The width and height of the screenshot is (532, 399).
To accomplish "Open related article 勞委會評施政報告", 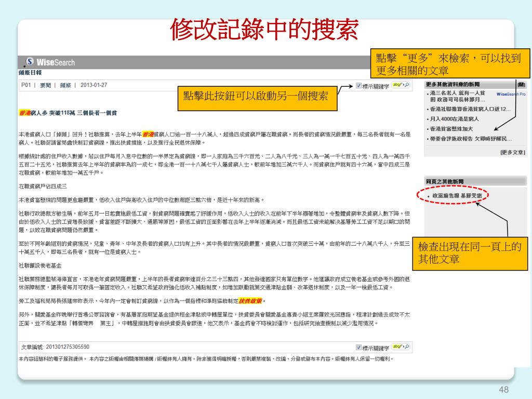I will (x=471, y=138).
